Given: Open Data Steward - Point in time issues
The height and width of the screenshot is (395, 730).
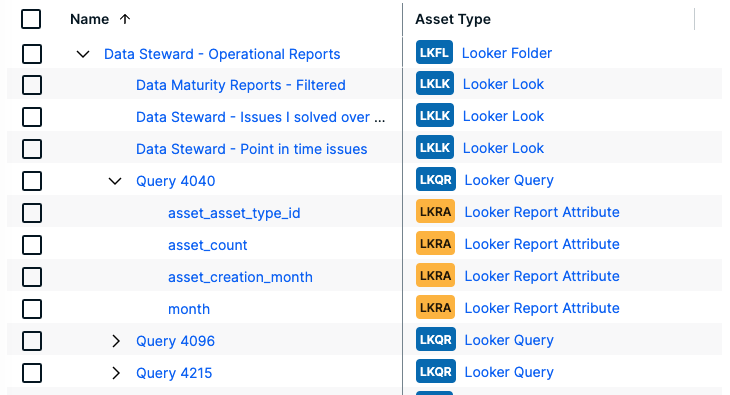Looking at the screenshot, I should [251, 149].
